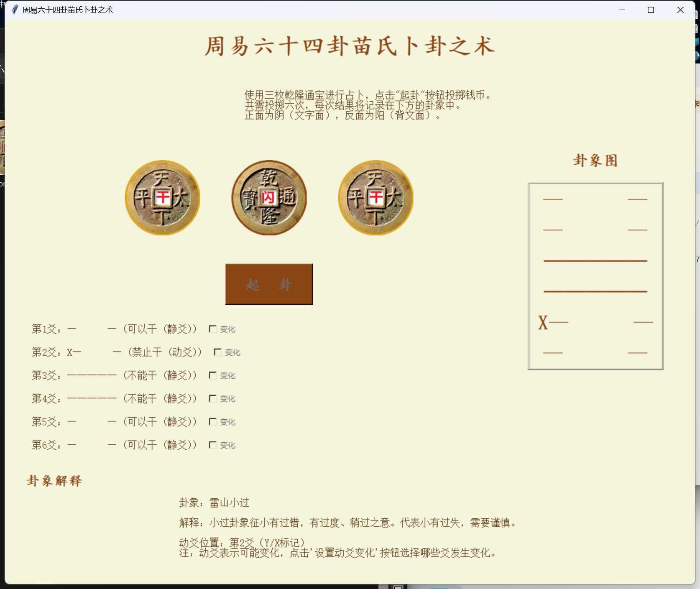The width and height of the screenshot is (700, 589).
Task: Select the left 天平太下 coin
Action: click(163, 198)
